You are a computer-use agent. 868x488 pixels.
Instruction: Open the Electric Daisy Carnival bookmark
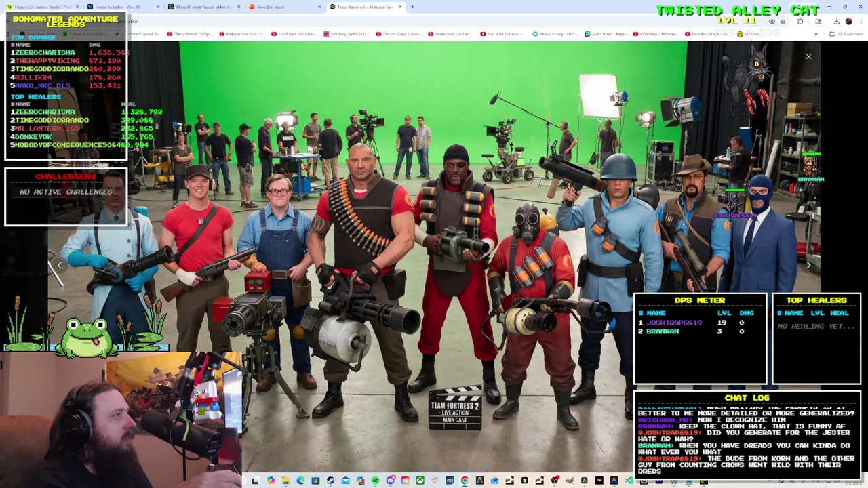click(398, 33)
